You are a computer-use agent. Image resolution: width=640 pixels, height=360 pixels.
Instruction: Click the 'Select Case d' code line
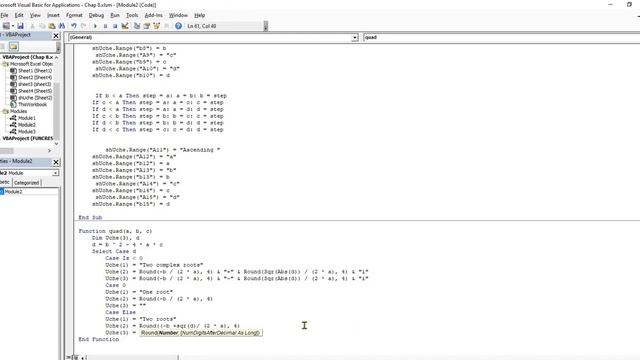(114, 251)
